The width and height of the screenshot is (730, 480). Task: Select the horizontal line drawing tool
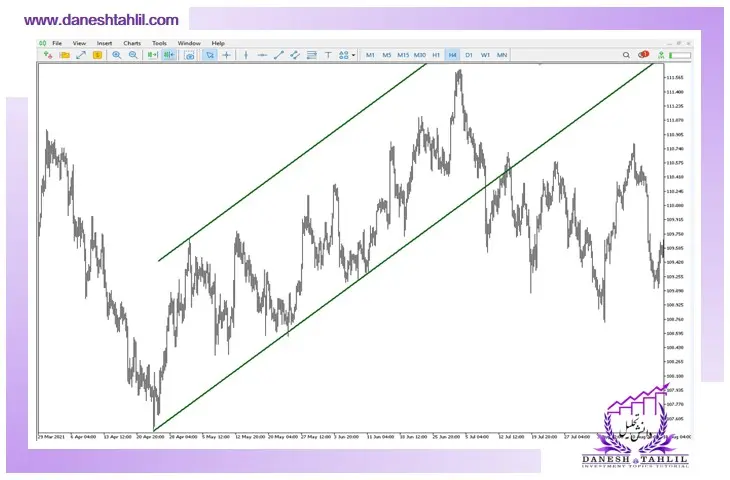262,55
